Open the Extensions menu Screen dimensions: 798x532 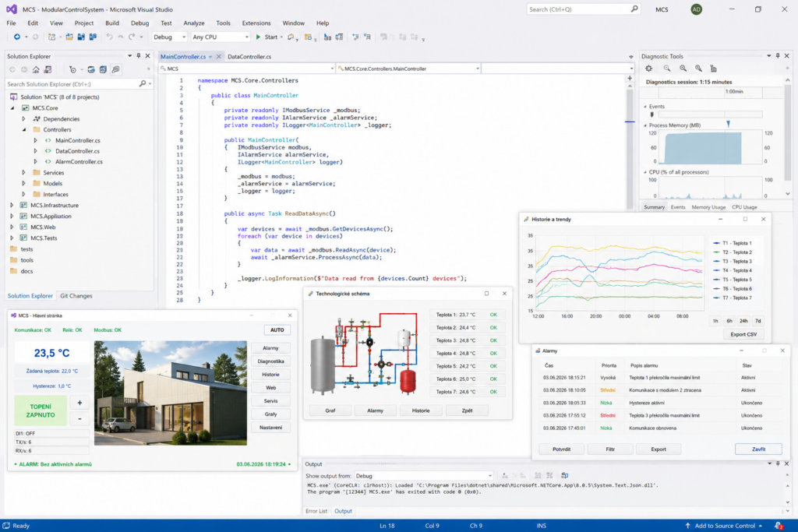(256, 23)
